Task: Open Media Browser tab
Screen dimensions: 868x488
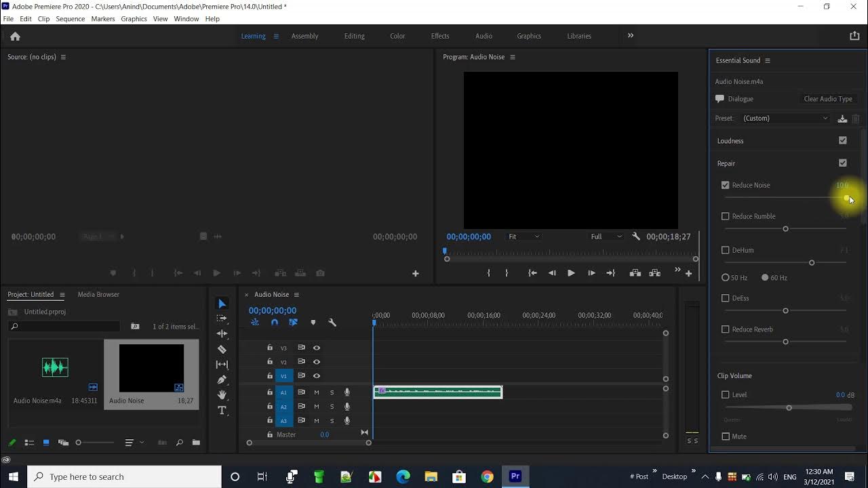Action: 98,295
